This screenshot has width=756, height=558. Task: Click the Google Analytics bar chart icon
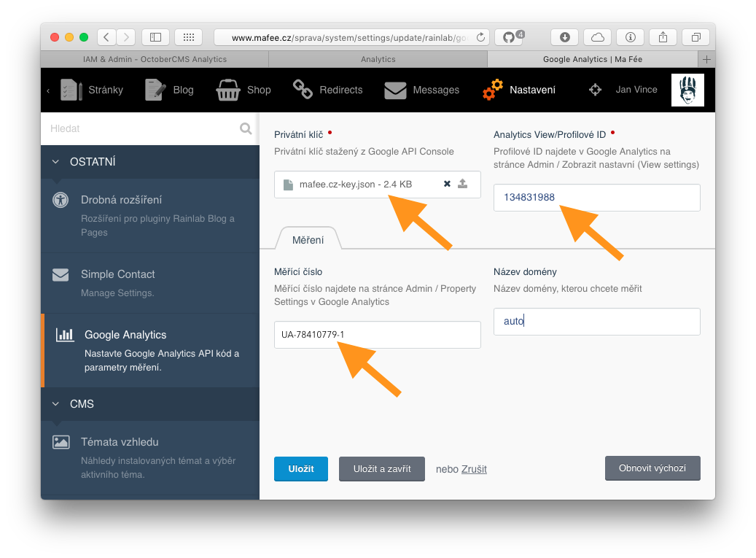click(x=65, y=335)
